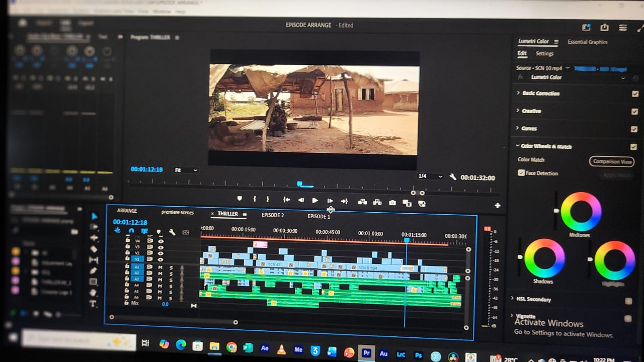This screenshot has height=362, width=644.
Task: Open the Essential Graphics panel tab
Action: pos(587,42)
